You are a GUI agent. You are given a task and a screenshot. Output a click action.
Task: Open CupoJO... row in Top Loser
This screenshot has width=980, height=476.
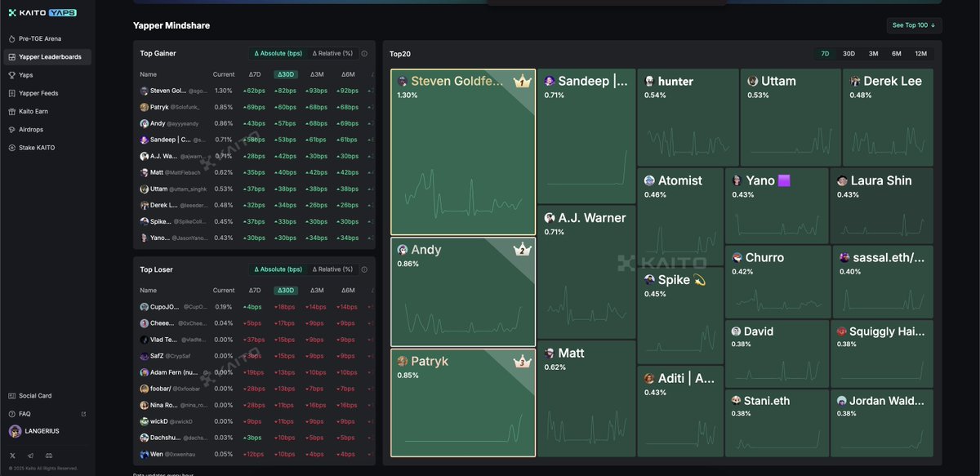coord(254,307)
